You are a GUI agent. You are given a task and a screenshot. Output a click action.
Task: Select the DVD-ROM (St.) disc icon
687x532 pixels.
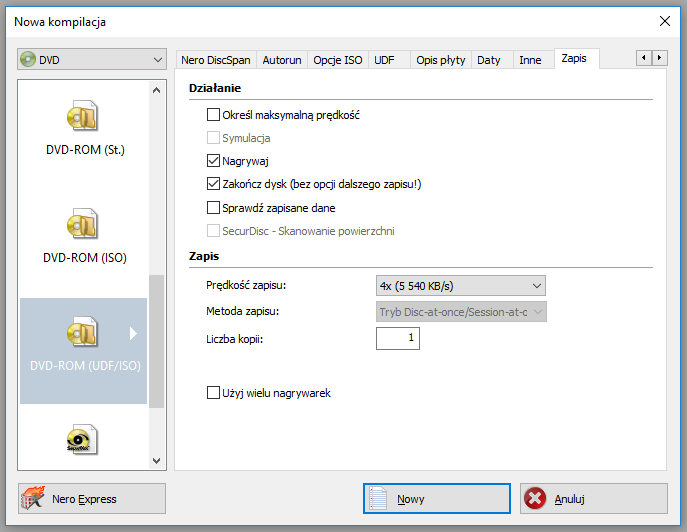[x=82, y=116]
